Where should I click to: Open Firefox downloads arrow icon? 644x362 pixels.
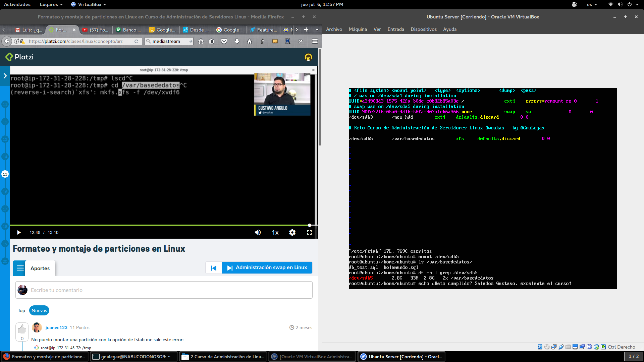pos(237,41)
